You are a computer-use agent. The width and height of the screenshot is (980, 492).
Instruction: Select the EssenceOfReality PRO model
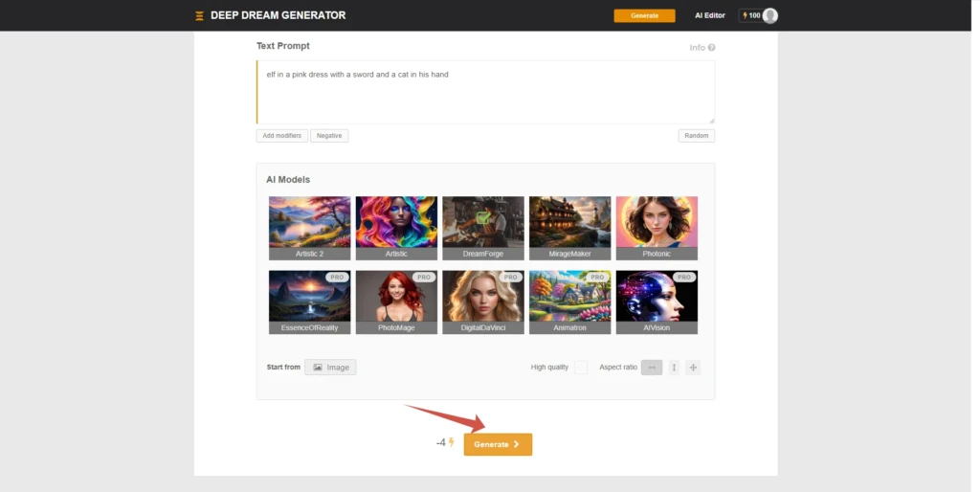point(309,302)
